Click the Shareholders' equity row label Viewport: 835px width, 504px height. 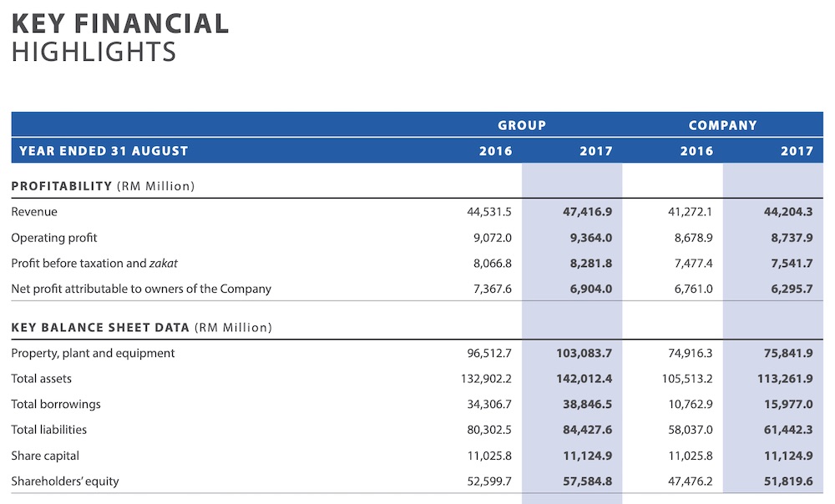point(65,481)
